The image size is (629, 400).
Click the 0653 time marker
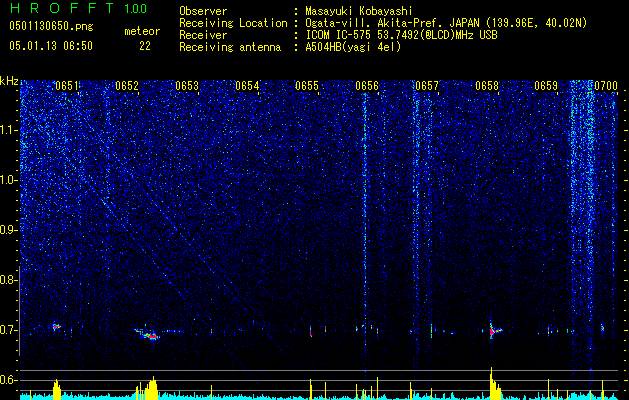click(187, 86)
